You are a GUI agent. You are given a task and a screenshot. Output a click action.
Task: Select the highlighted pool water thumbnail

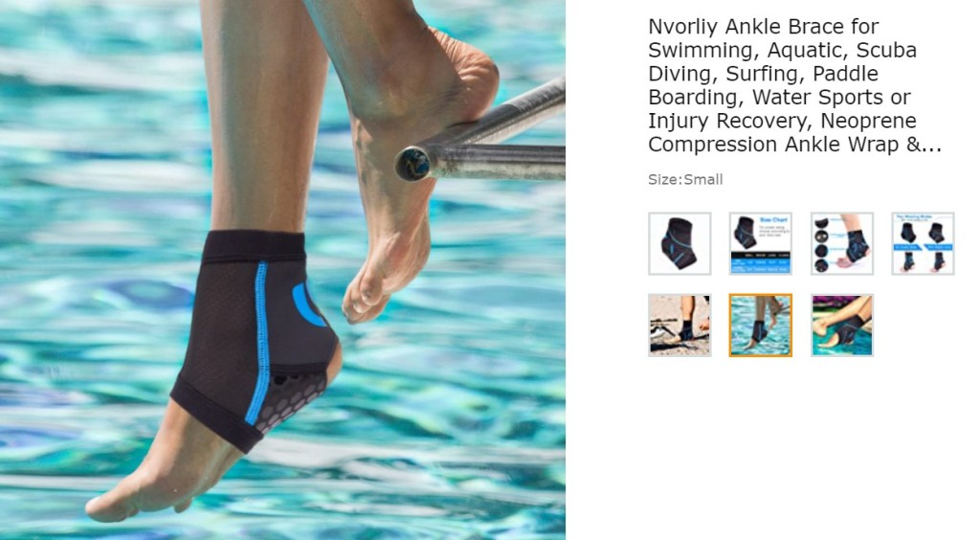pyautogui.click(x=761, y=325)
